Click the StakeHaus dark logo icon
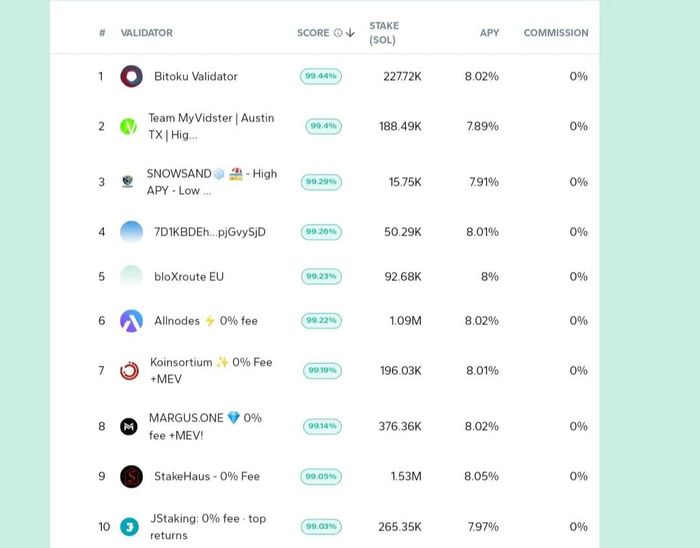Image resolution: width=700 pixels, height=548 pixels. (x=132, y=477)
